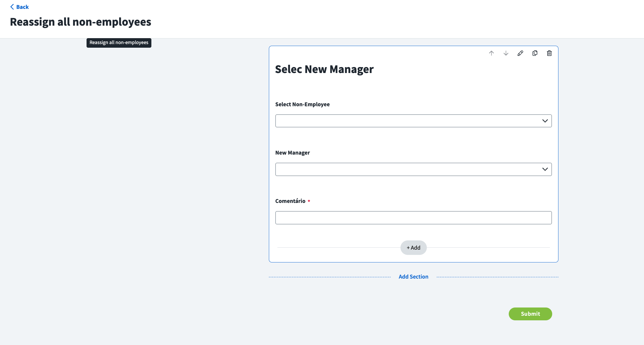Click the pencil edit section icon

[x=520, y=53]
